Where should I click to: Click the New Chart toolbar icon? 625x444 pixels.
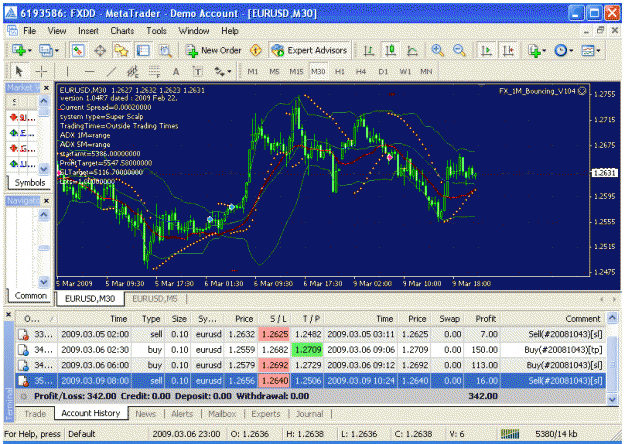point(18,51)
